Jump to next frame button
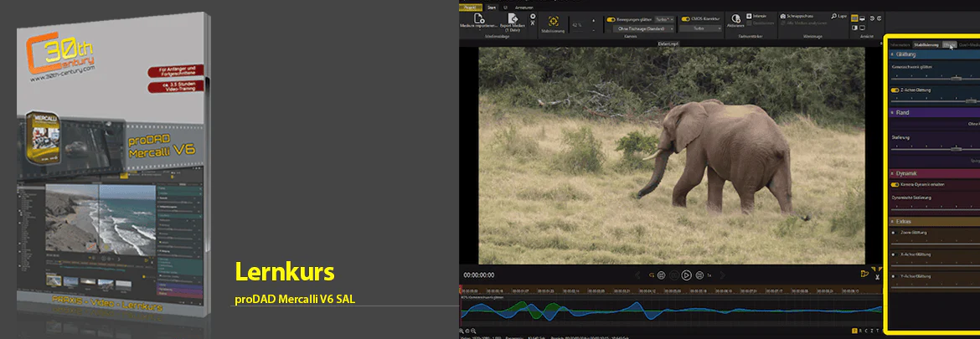Screen dimensions: 980x339 coord(699,275)
